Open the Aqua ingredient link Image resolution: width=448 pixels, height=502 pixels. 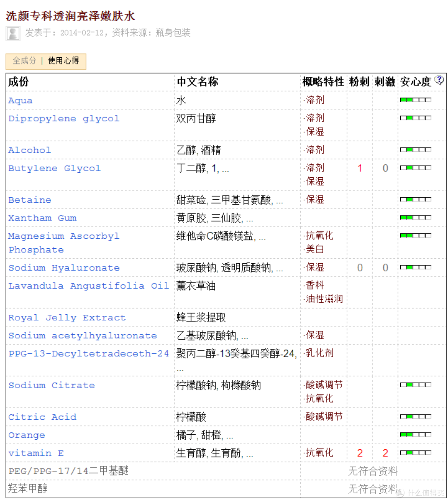pyautogui.click(x=20, y=100)
